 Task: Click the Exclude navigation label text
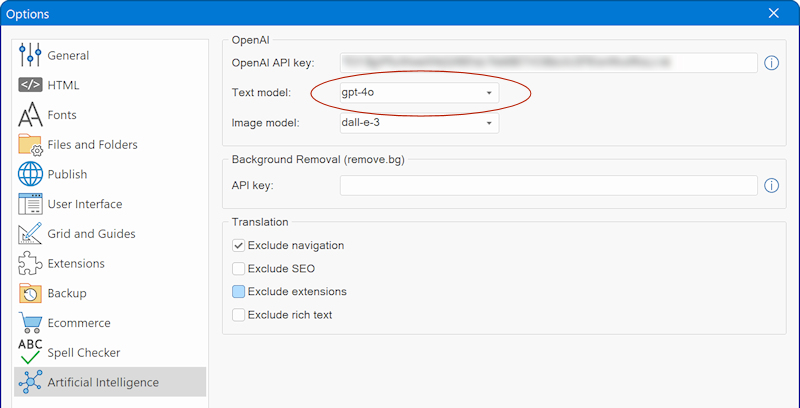pos(296,246)
